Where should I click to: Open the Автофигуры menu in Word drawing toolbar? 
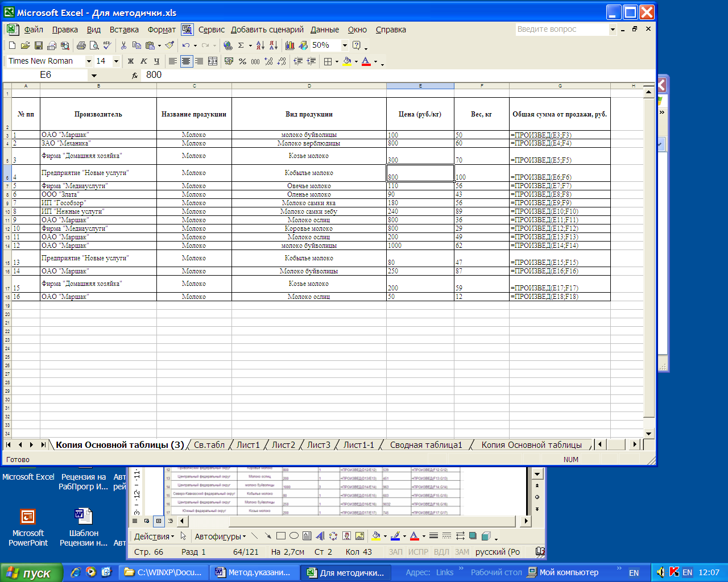pos(220,537)
